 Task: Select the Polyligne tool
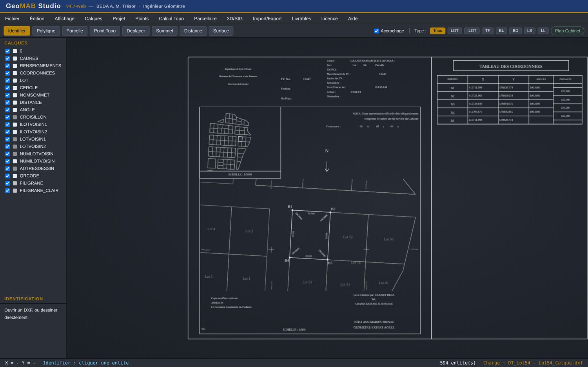click(x=46, y=31)
